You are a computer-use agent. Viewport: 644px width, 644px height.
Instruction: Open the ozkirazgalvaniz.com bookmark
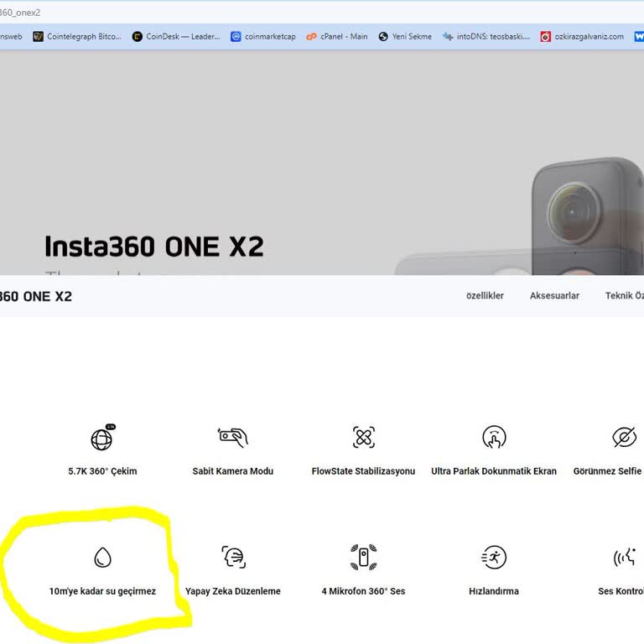coord(582,37)
